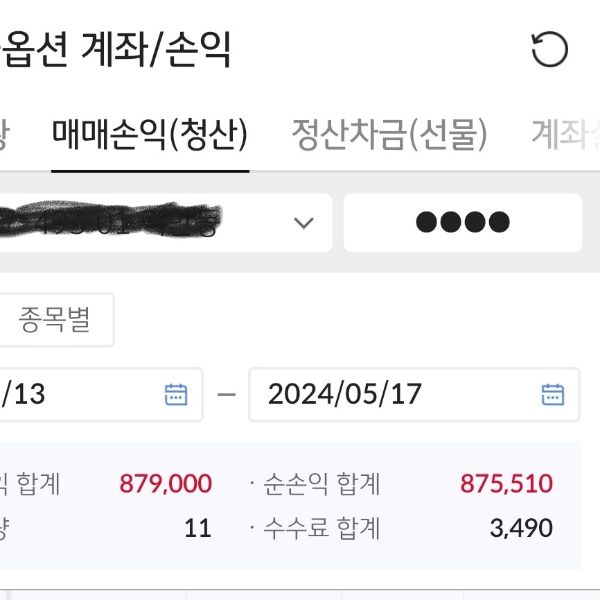Select the partially visible 계좌 tab
Viewport: 600px width, 600px height.
click(566, 134)
